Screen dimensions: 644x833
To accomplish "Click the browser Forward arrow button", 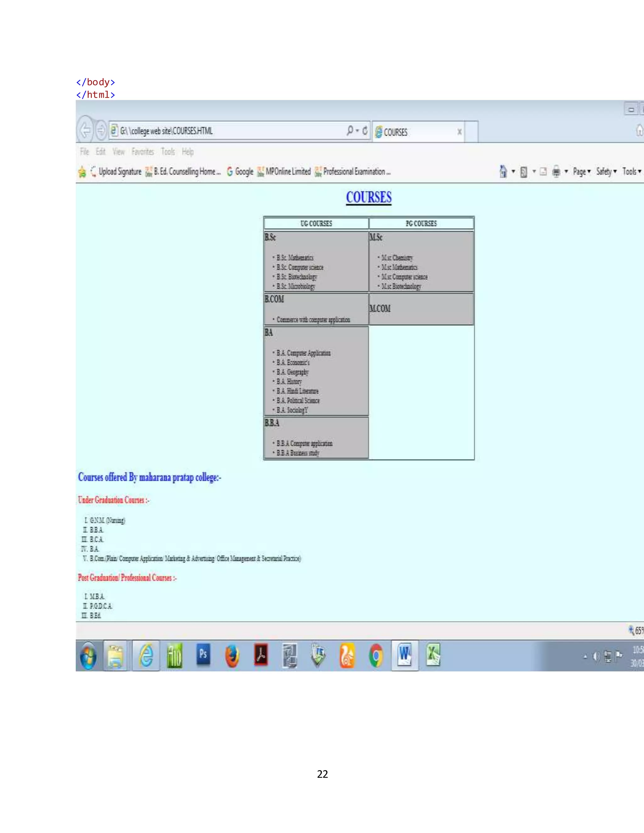I will pos(101,130).
